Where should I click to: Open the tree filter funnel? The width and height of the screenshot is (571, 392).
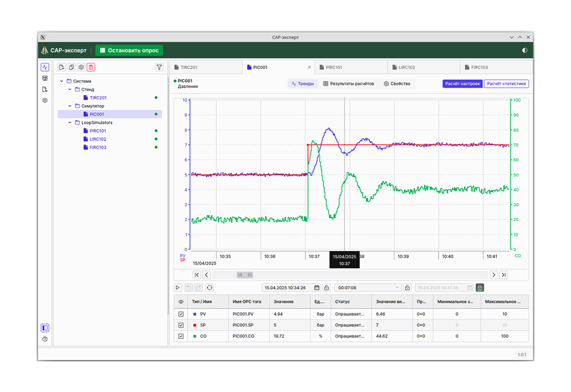[159, 67]
